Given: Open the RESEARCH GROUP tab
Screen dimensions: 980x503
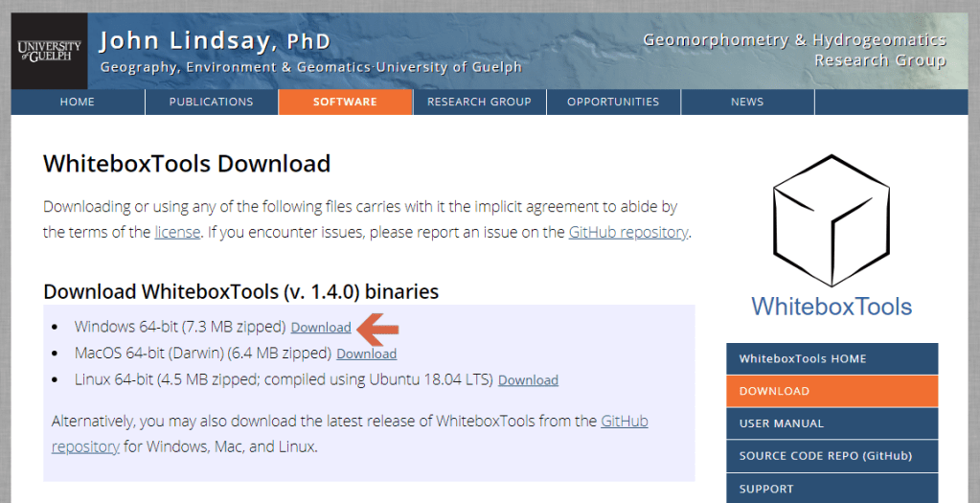Looking at the screenshot, I should [479, 102].
